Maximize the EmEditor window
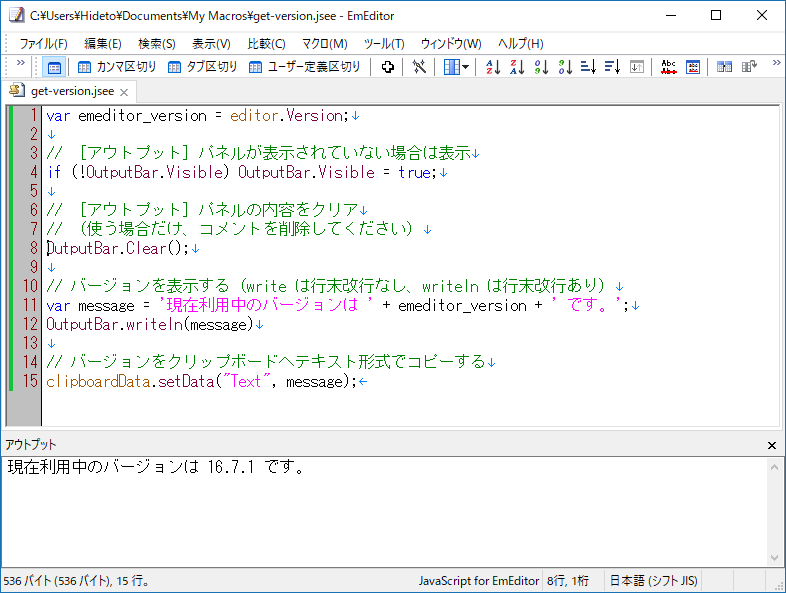The height and width of the screenshot is (593, 786). (x=716, y=16)
